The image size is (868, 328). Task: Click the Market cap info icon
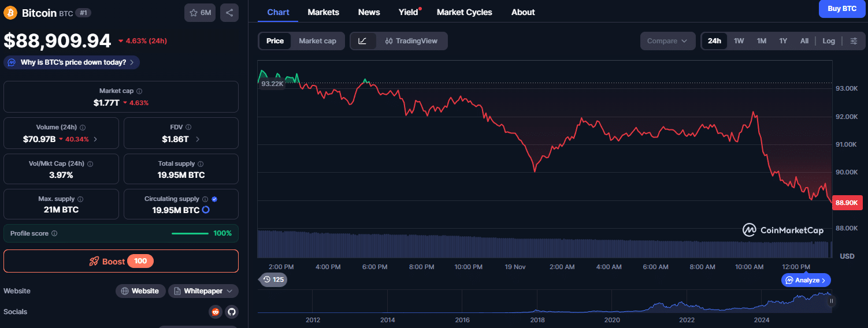pyautogui.click(x=139, y=91)
